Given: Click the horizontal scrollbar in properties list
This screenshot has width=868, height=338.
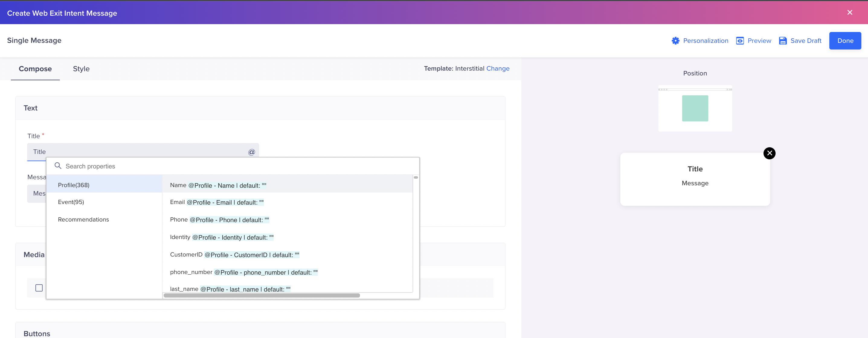Looking at the screenshot, I should (x=262, y=295).
